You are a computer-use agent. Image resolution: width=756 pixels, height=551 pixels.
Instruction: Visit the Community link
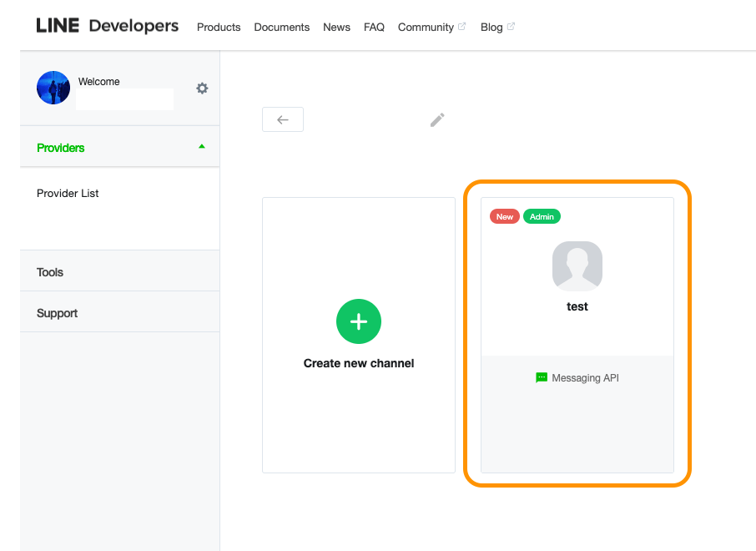(426, 27)
